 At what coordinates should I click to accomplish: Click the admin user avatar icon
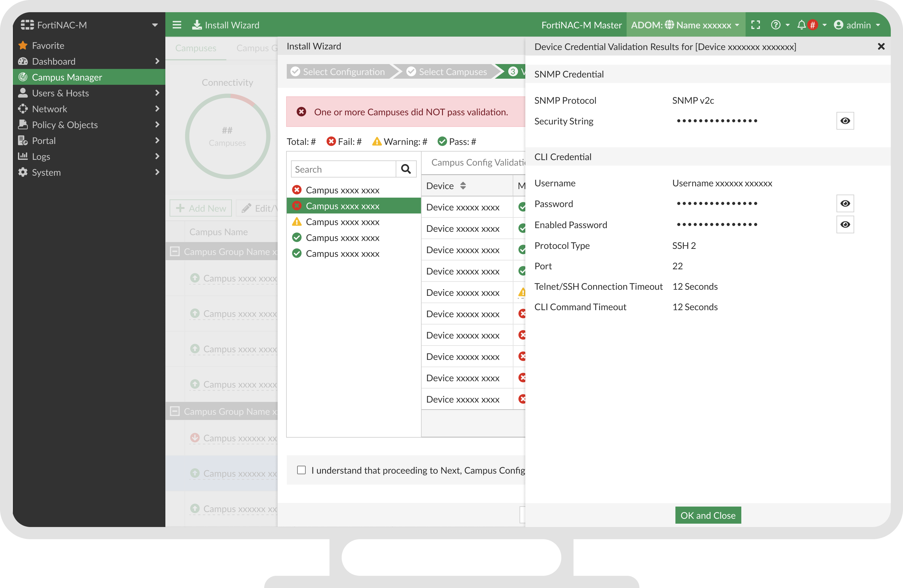point(839,25)
